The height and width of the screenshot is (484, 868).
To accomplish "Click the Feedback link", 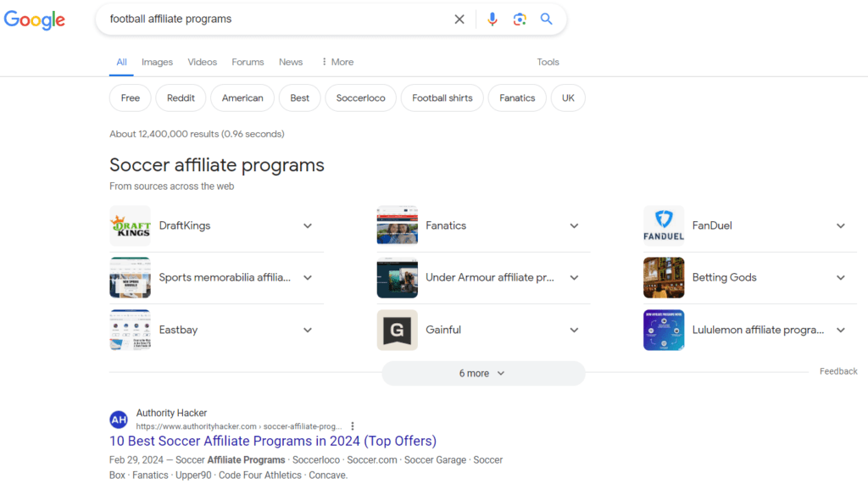I will tap(838, 371).
